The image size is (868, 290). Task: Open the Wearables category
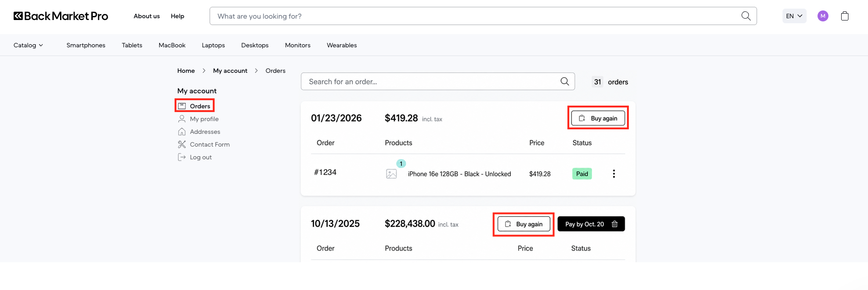click(342, 45)
